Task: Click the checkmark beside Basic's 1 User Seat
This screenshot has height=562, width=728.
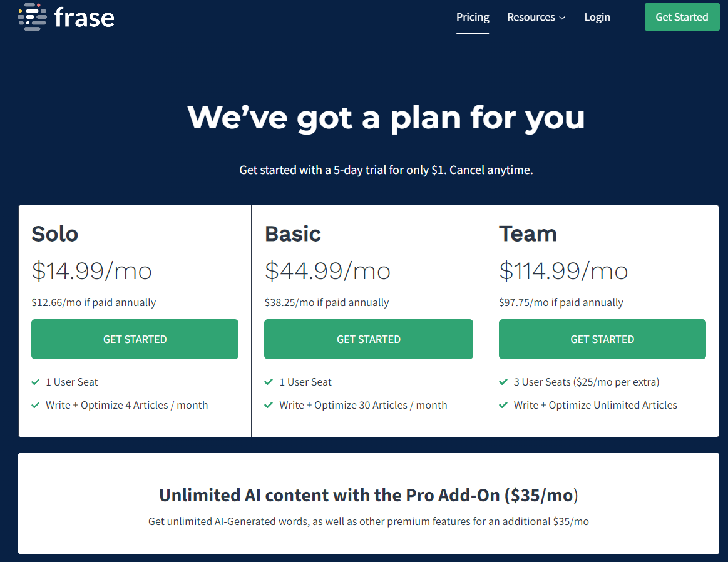Action: pyautogui.click(x=269, y=382)
